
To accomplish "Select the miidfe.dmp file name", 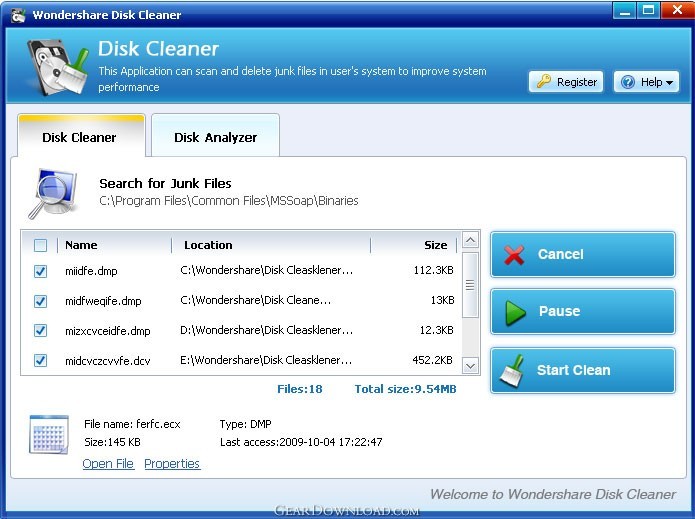I will [x=91, y=271].
